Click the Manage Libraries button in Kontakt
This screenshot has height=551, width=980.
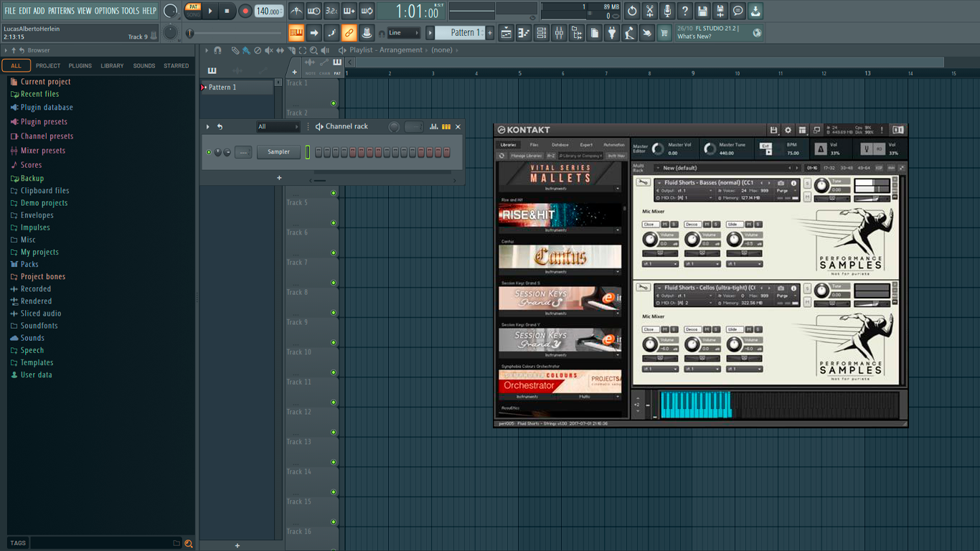coord(526,156)
